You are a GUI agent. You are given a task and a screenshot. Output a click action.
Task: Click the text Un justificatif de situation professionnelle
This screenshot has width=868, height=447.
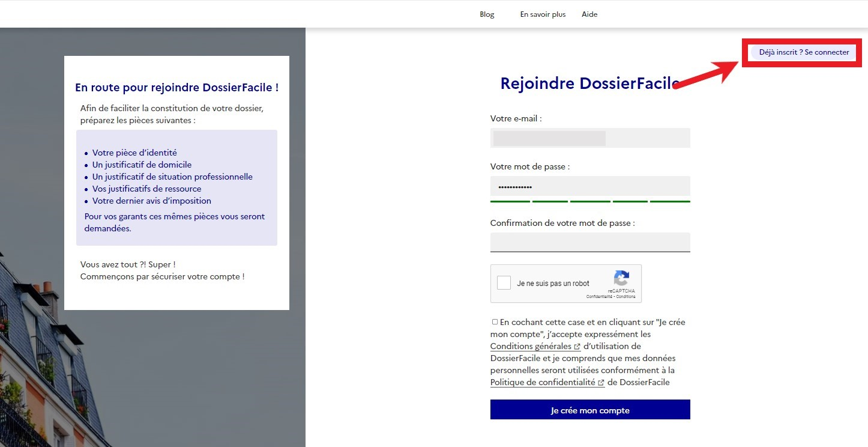[172, 177]
